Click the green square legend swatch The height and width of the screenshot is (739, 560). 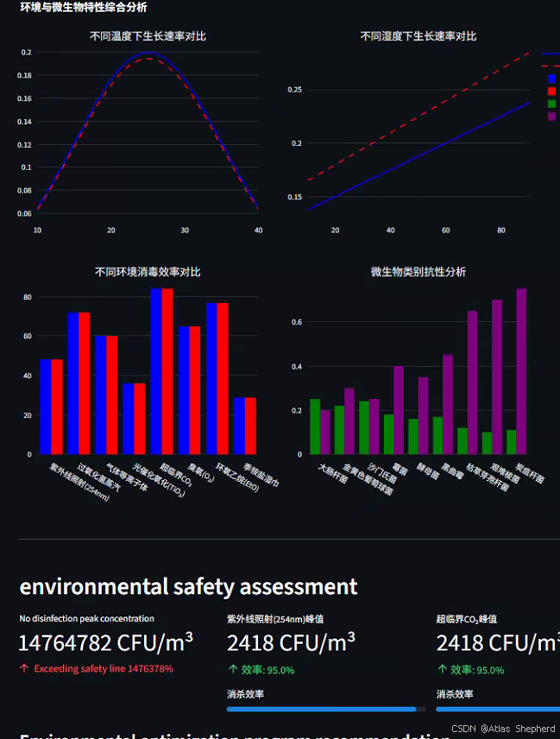coord(552,104)
